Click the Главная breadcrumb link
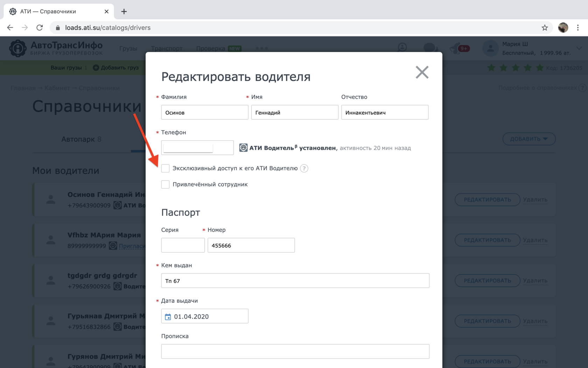588x368 pixels. coord(23,88)
